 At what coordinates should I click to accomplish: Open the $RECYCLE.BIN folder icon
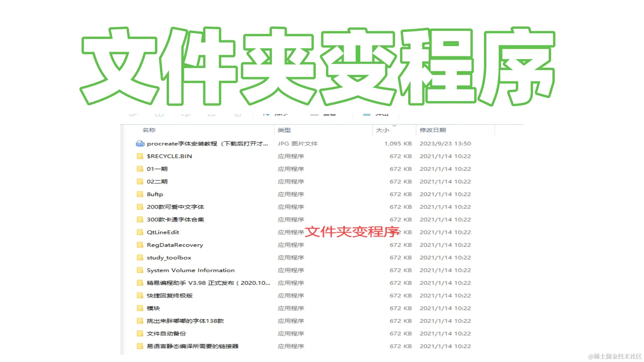coord(140,156)
